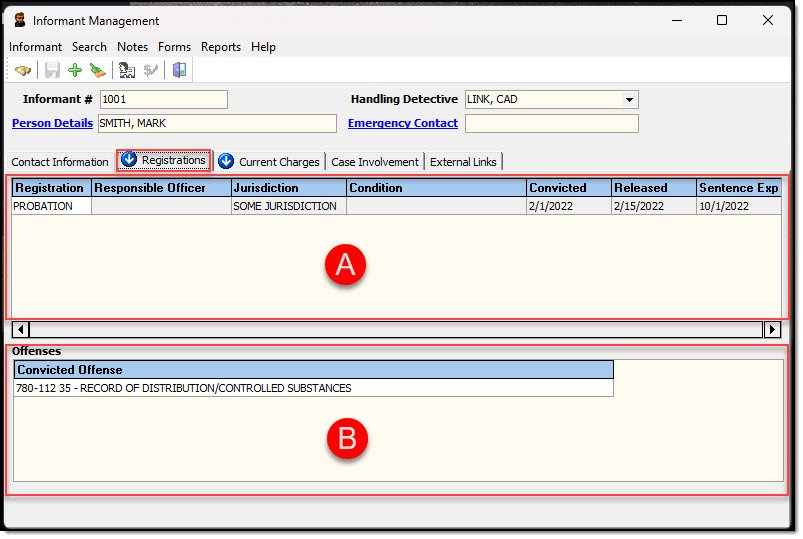This screenshot has height=539, width=803.
Task: Click the binoculars search icon in toolbar
Action: (x=23, y=70)
